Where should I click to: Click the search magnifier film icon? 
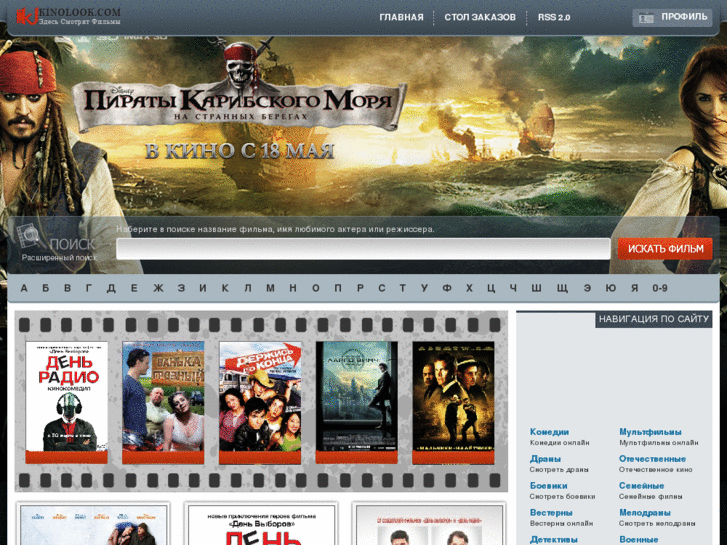pyautogui.click(x=30, y=237)
